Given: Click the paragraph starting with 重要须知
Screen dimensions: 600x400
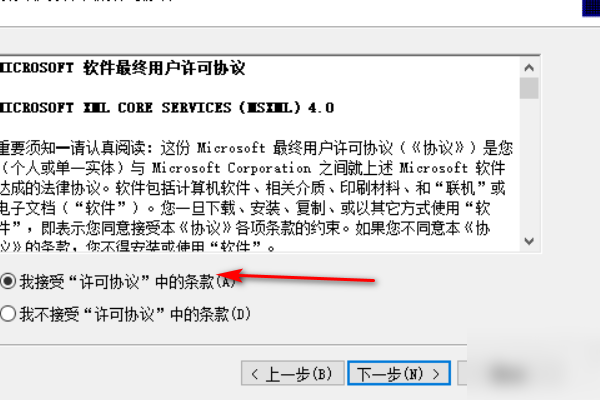Looking at the screenshot, I should [256, 197].
